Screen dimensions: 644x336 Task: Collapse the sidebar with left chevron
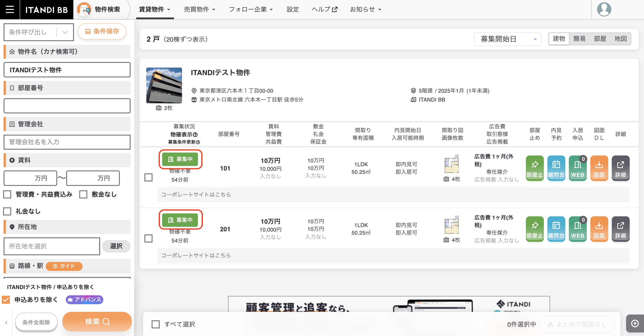click(6, 323)
